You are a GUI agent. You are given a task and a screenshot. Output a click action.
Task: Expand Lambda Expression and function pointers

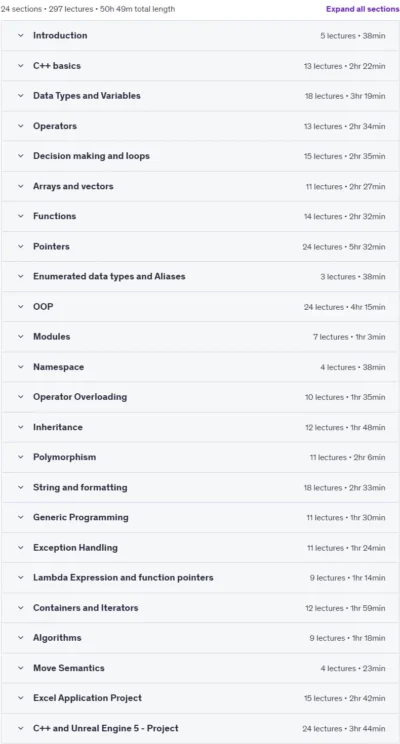pyautogui.click(x=200, y=578)
